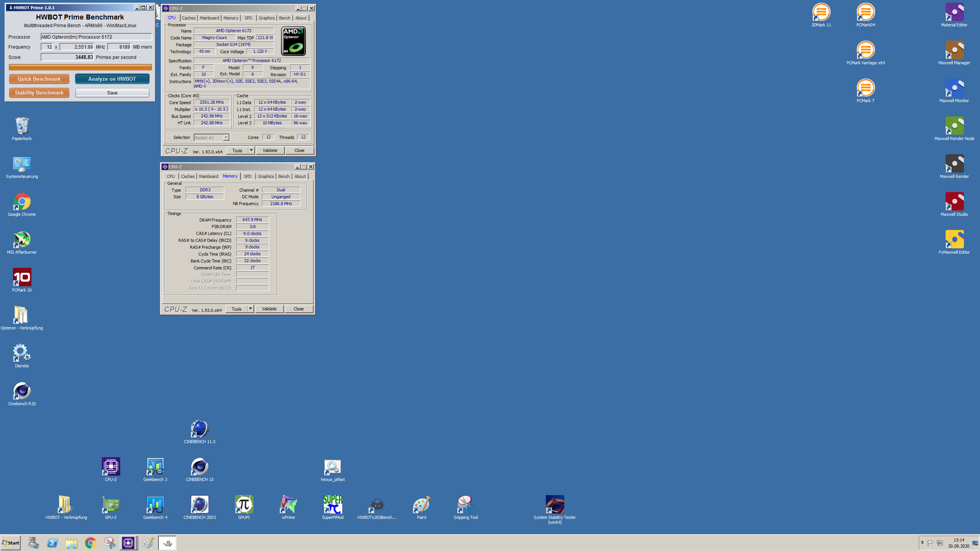Screen dimensions: 980x551
Task: Click Close in lower CPU-Z window
Action: [x=299, y=309]
